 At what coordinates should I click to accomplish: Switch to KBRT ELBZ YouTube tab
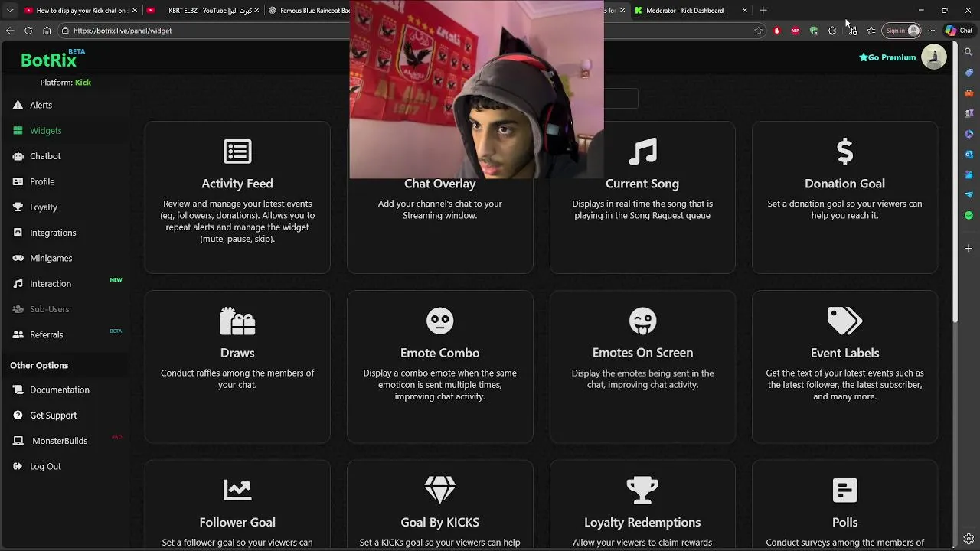point(203,11)
